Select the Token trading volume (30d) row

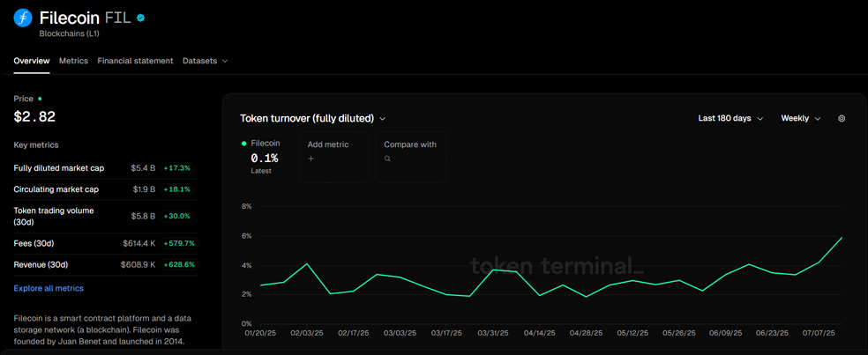point(106,216)
